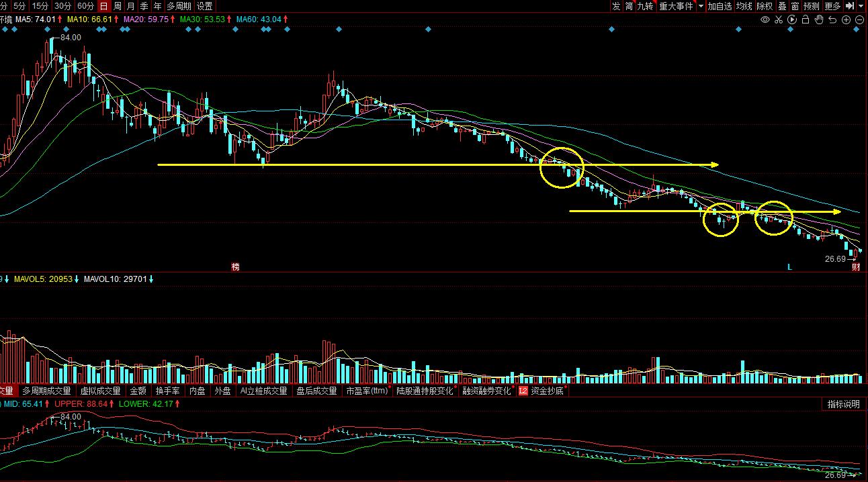Switch to the 盘后成交量 tab
The width and height of the screenshot is (868, 482).
coord(316,390)
